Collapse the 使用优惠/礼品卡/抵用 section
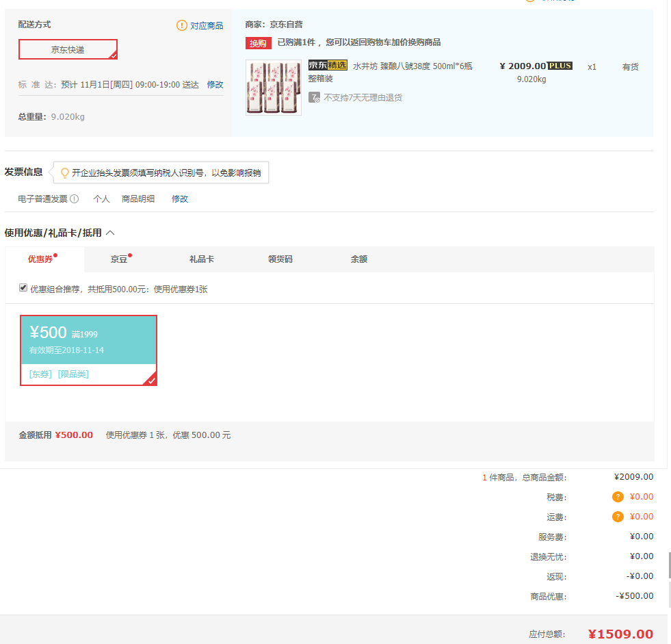671x644 pixels. [110, 233]
